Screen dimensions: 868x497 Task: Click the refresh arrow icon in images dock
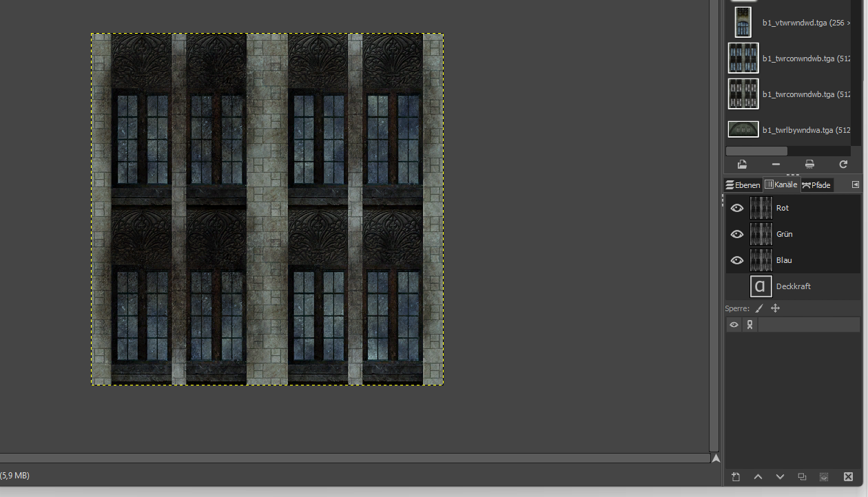pyautogui.click(x=843, y=165)
